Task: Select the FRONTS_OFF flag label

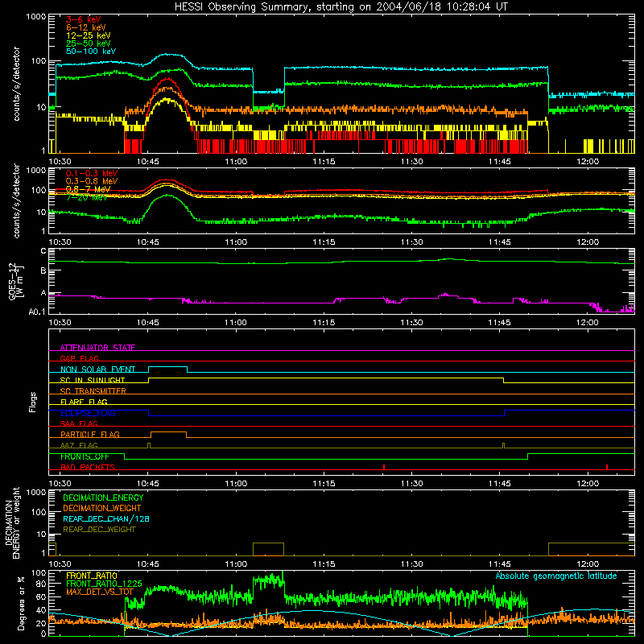Action: tap(85, 456)
